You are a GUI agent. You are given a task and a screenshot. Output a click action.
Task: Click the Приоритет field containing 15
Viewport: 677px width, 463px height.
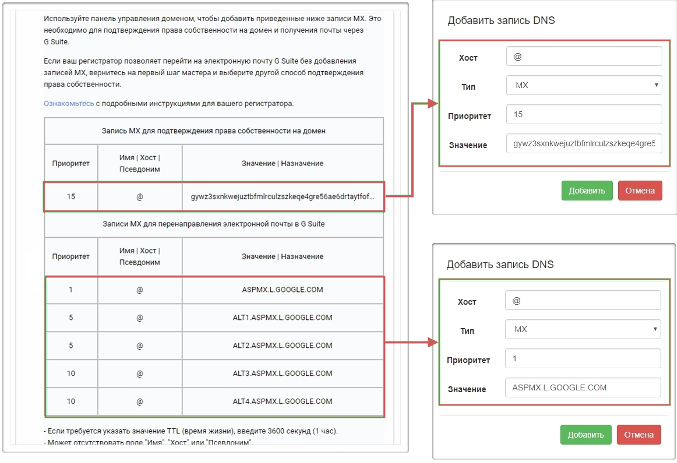[x=584, y=115]
